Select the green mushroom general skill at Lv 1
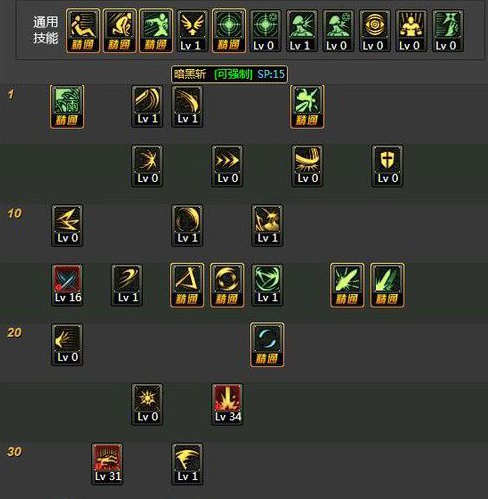 point(302,31)
